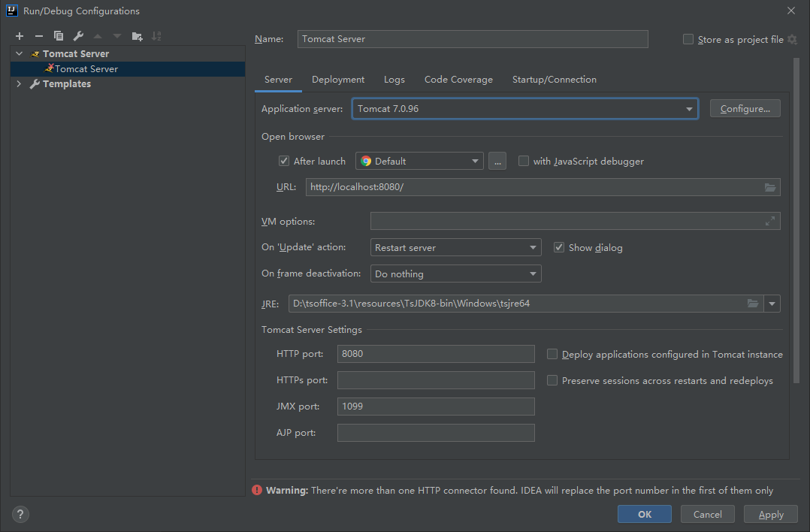This screenshot has width=810, height=532.
Task: Open edit templates wrench icon
Action: [78, 36]
